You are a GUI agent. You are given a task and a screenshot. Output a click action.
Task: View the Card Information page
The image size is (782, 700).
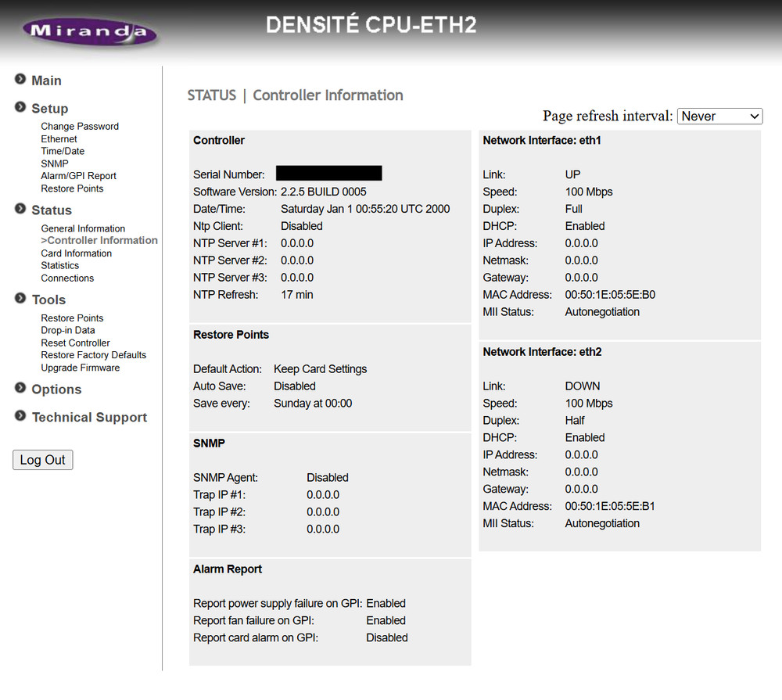[76, 253]
